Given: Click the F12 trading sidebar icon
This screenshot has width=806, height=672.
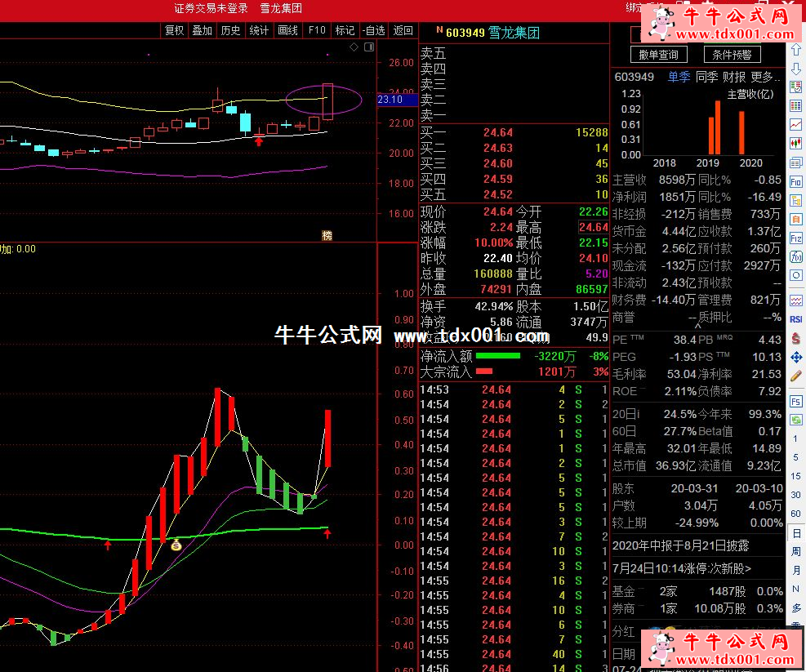Looking at the screenshot, I should coord(795,238).
